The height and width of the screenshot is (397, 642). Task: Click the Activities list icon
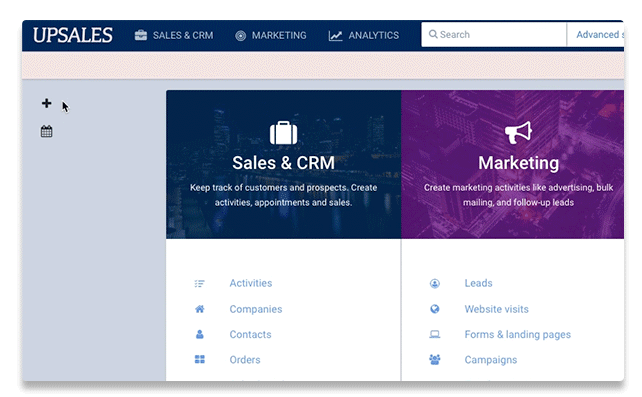point(199,283)
